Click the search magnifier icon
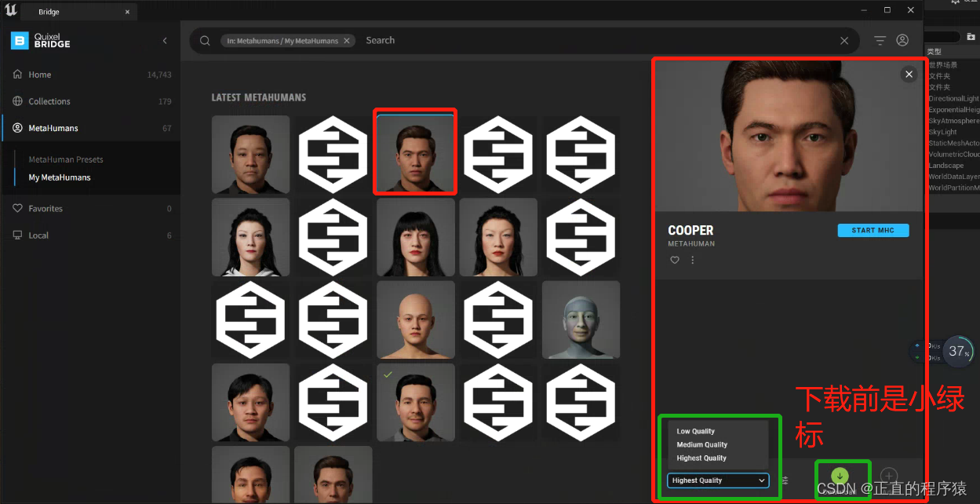This screenshot has height=504, width=980. pyautogui.click(x=205, y=41)
